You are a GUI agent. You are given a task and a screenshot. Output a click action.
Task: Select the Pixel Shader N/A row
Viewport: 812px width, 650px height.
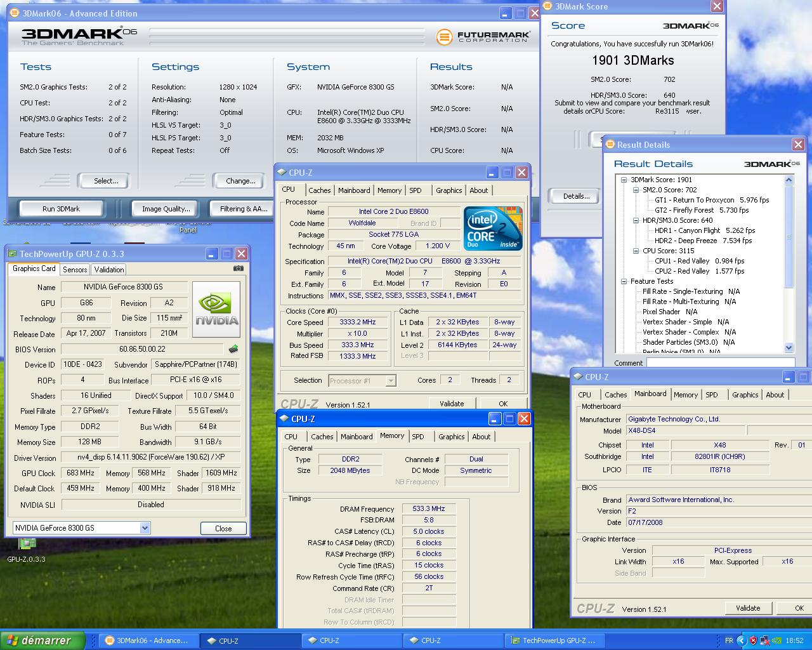[x=670, y=312]
